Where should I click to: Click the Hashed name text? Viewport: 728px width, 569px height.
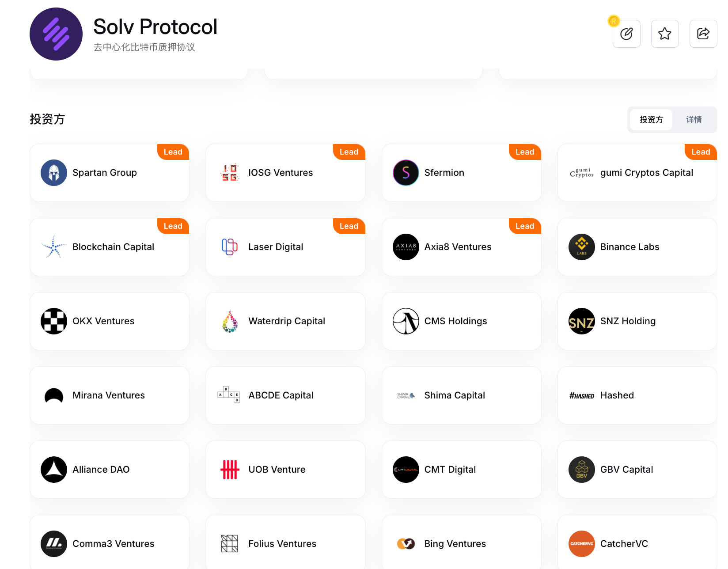tap(617, 395)
